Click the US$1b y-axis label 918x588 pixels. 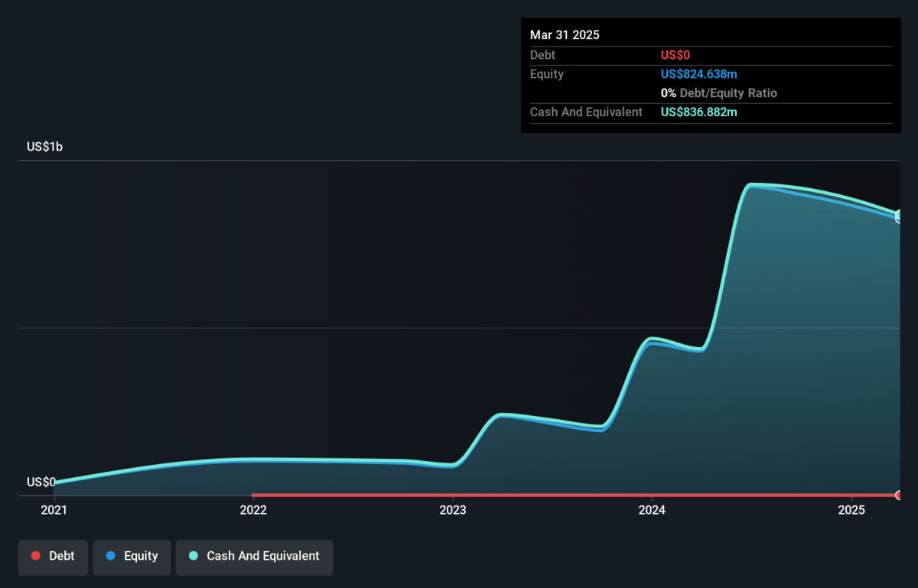click(44, 147)
